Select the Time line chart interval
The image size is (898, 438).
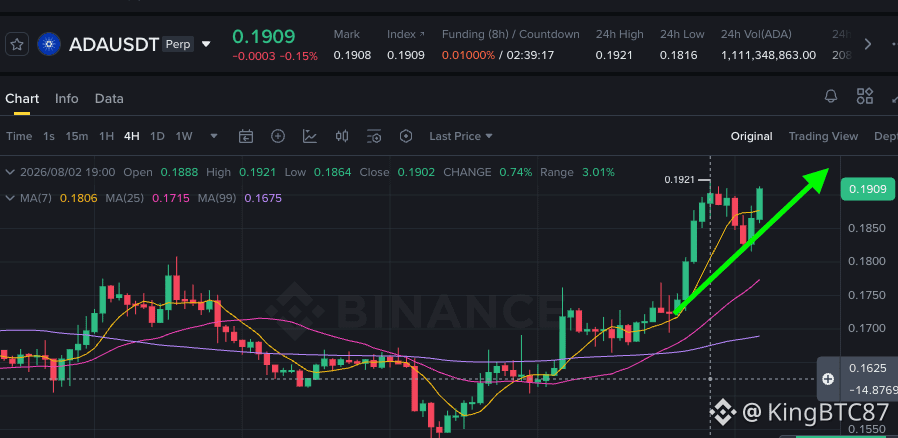pos(19,136)
